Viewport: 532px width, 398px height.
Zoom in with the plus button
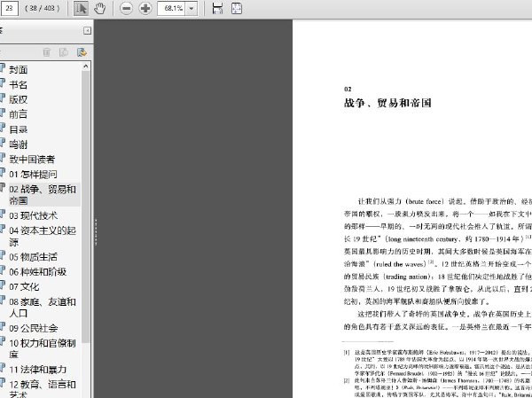[145, 8]
